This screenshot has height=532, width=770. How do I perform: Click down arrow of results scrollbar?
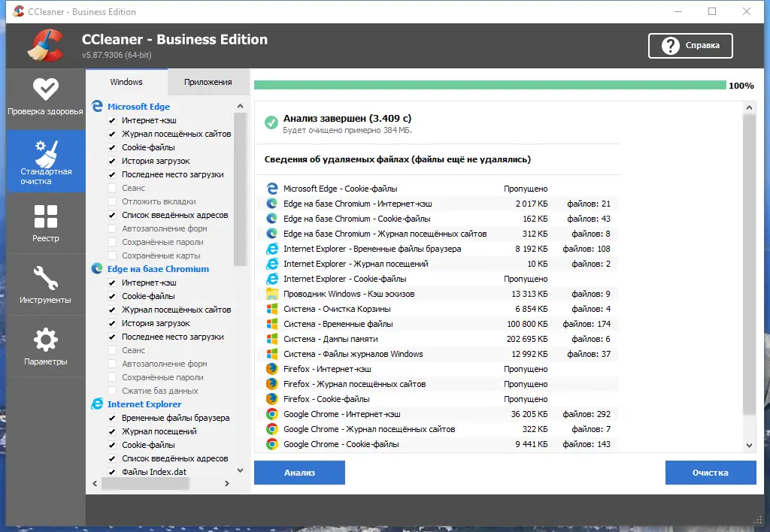[x=749, y=446]
